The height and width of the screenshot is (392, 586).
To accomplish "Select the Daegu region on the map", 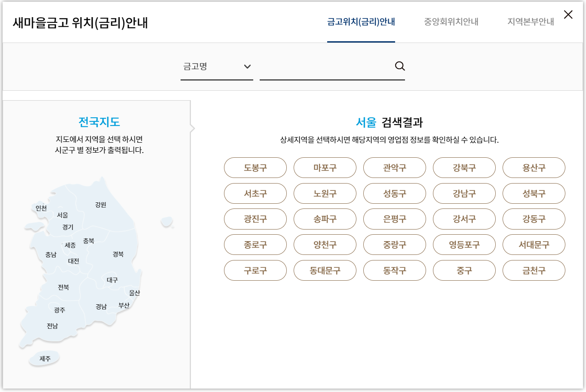I will [x=113, y=280].
